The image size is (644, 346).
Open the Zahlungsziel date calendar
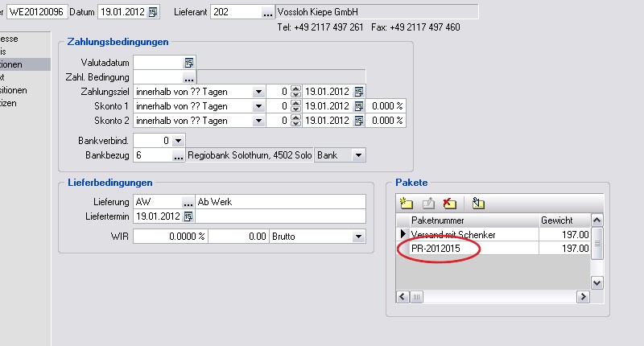click(359, 92)
